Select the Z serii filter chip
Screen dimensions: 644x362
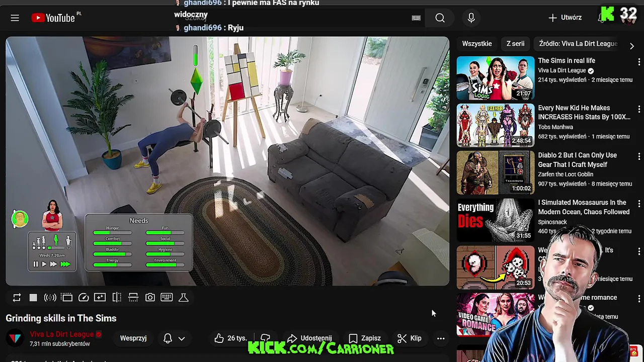515,44
